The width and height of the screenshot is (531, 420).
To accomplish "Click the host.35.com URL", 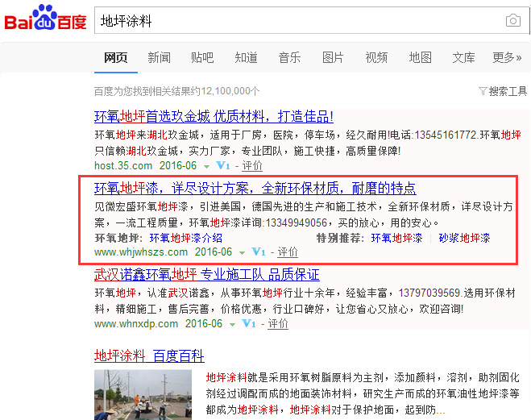I will [x=123, y=165].
